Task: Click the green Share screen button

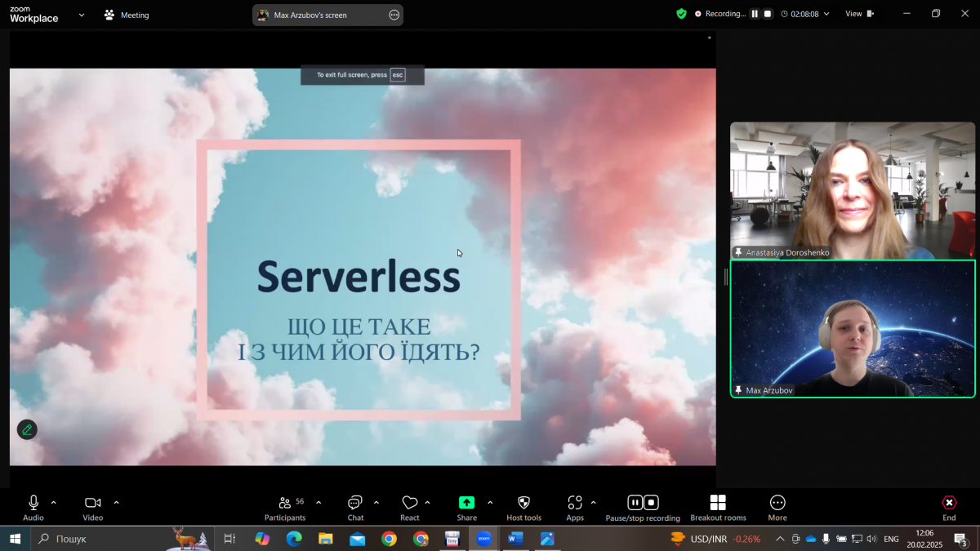Action: click(466, 503)
